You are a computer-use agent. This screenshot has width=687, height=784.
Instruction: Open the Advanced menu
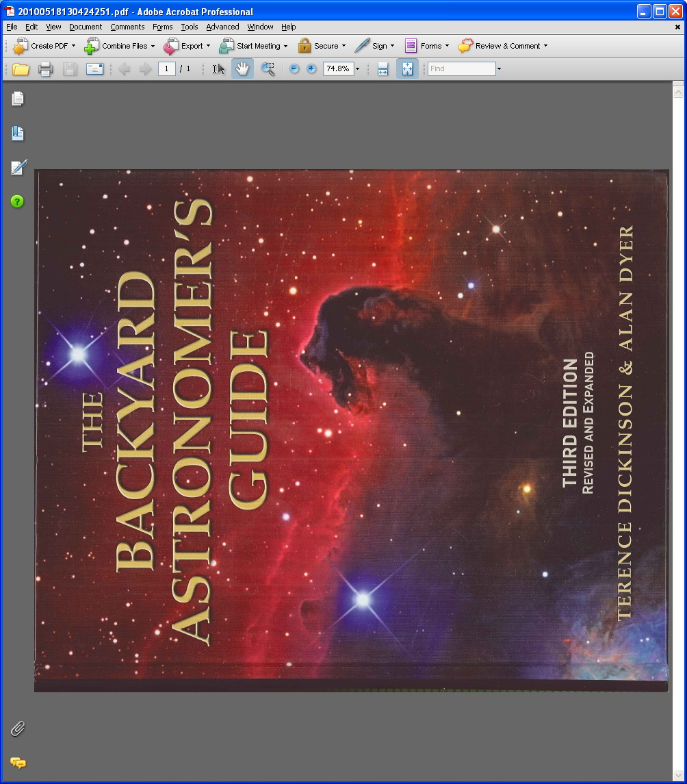pos(222,27)
